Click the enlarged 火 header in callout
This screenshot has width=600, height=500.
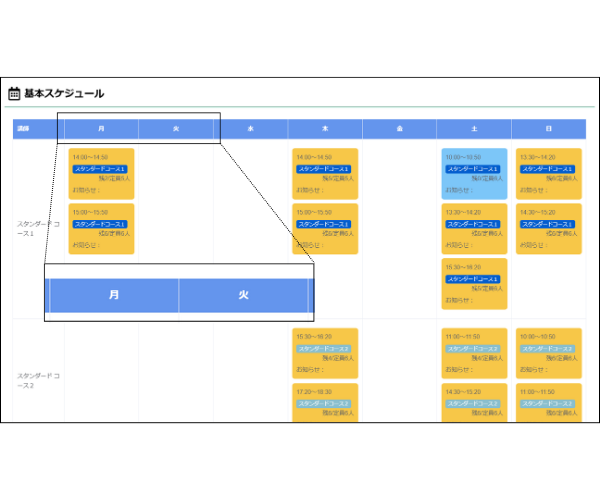[x=243, y=295]
